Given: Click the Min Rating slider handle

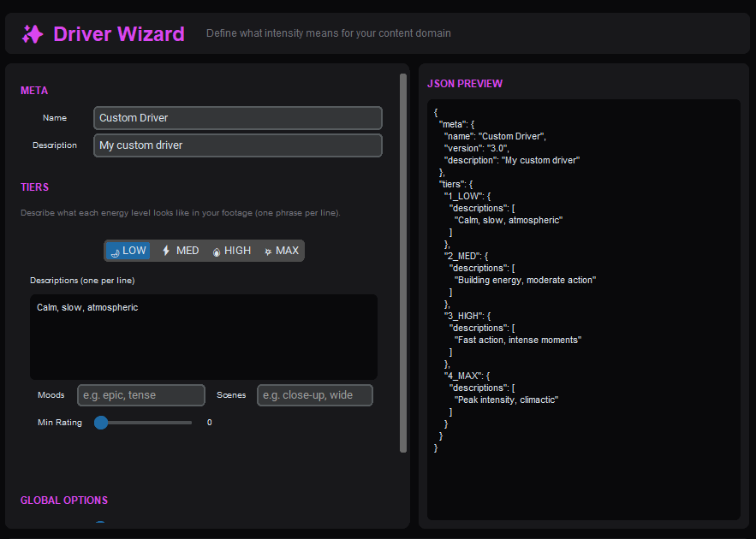Looking at the screenshot, I should [x=101, y=422].
